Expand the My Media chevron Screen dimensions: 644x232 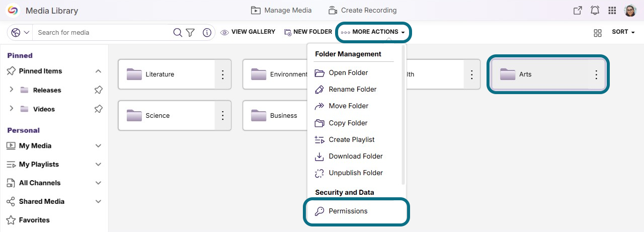click(x=98, y=145)
